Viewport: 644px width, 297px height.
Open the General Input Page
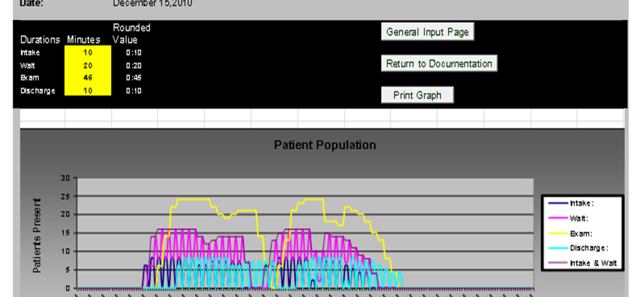(428, 32)
